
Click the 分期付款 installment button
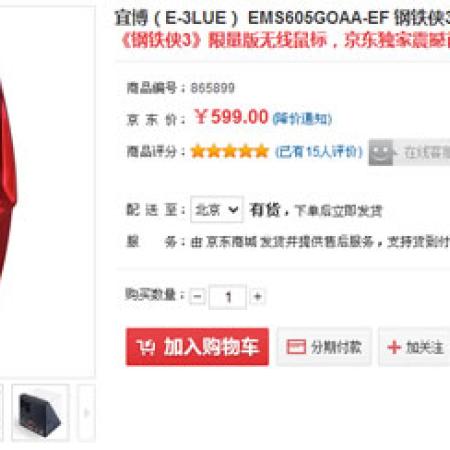click(324, 347)
